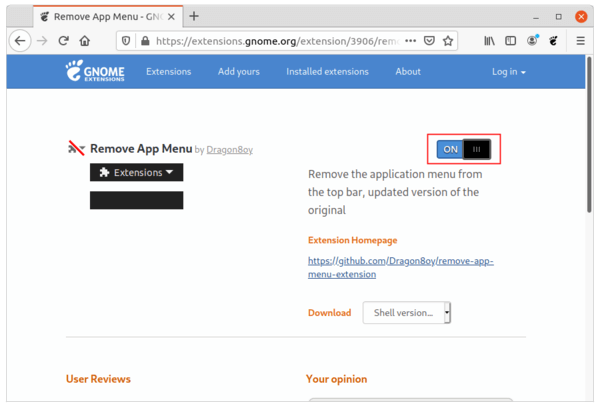The height and width of the screenshot is (408, 600).
Task: Click the Your opinion heading
Action: pyautogui.click(x=336, y=379)
